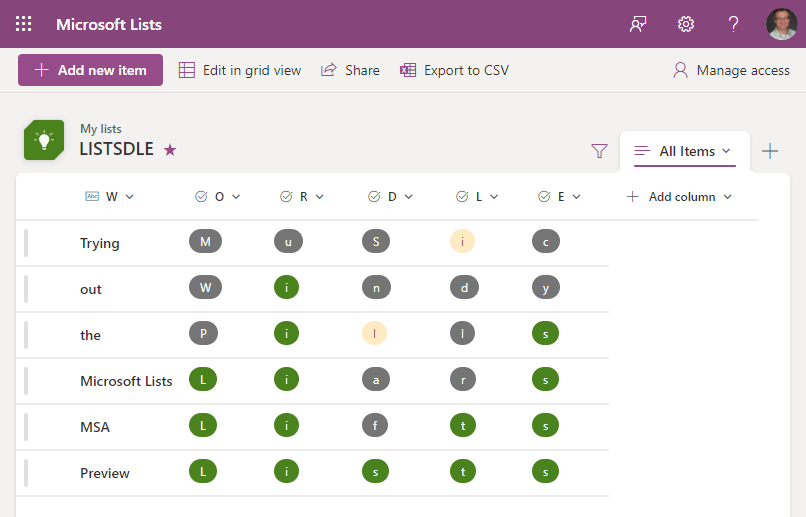The width and height of the screenshot is (806, 517).
Task: Click Export to CSV
Action: (454, 70)
